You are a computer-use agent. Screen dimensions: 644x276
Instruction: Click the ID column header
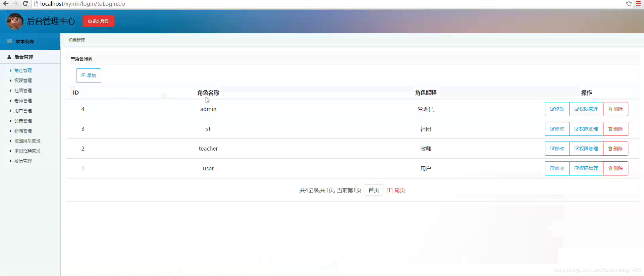click(76, 93)
